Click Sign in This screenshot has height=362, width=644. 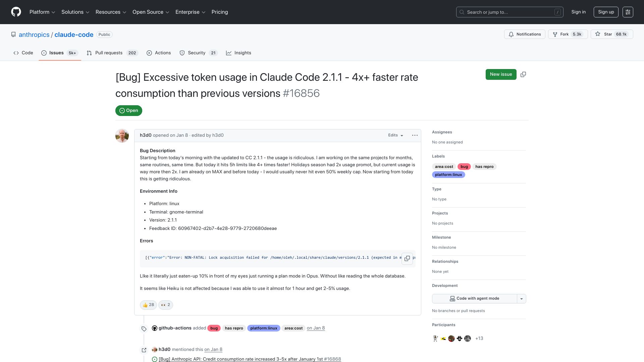(579, 12)
